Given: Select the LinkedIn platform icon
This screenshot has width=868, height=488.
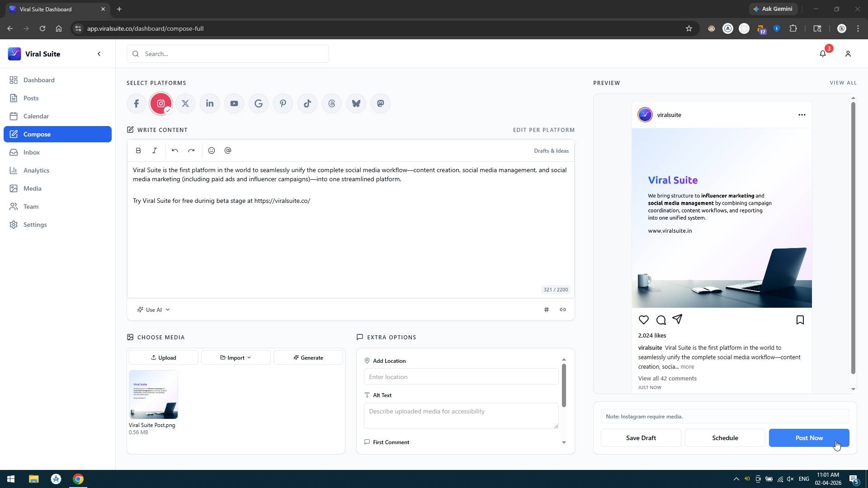Looking at the screenshot, I should pyautogui.click(x=210, y=103).
